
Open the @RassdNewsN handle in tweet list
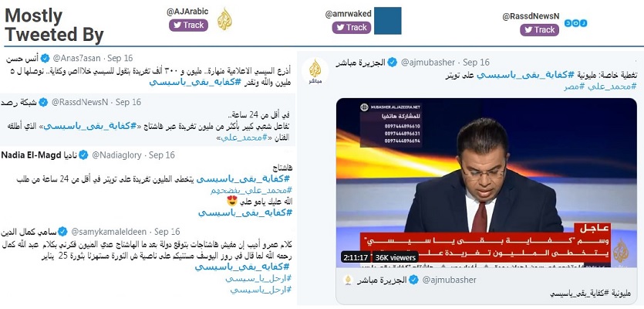(x=79, y=102)
